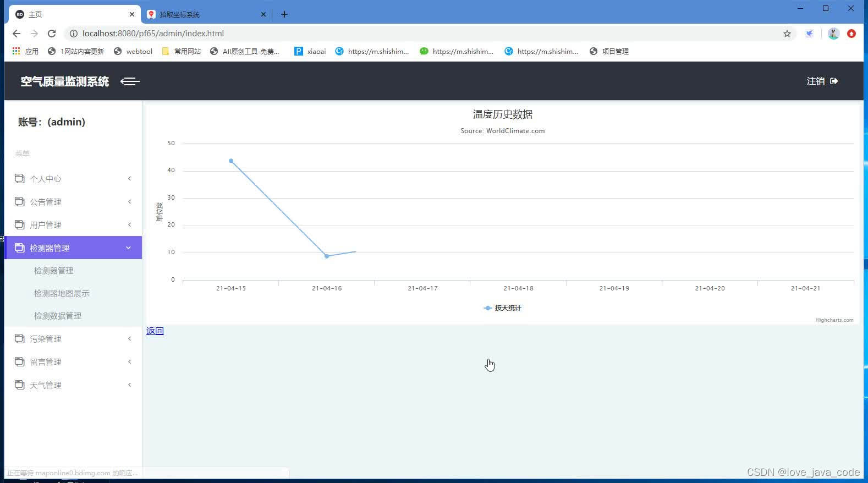Expand the 污染管理 chevron
Screen dimensions: 868x483
130,338
